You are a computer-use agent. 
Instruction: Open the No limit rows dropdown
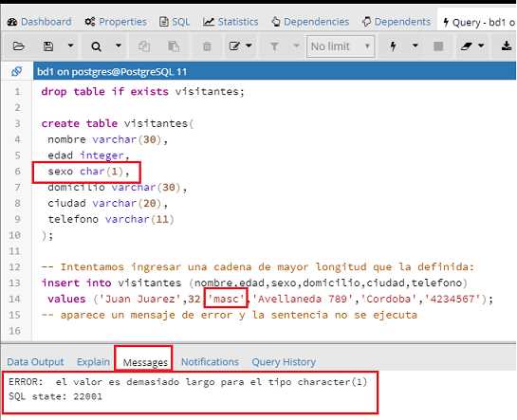[341, 46]
